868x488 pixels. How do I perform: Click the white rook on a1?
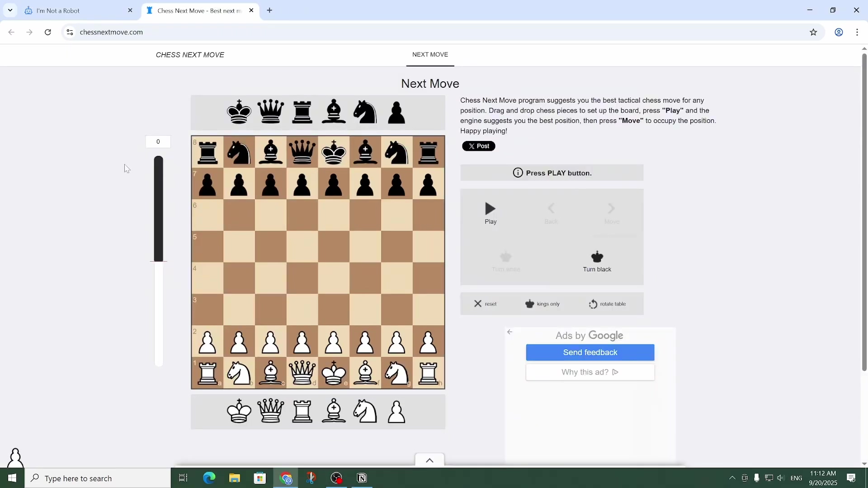tap(208, 373)
